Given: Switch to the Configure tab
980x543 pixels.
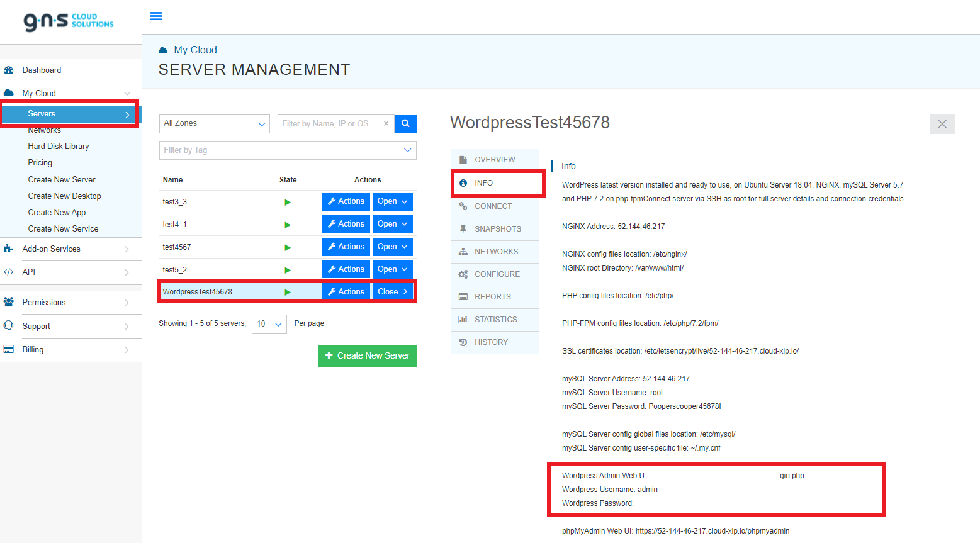Looking at the screenshot, I should tap(495, 274).
